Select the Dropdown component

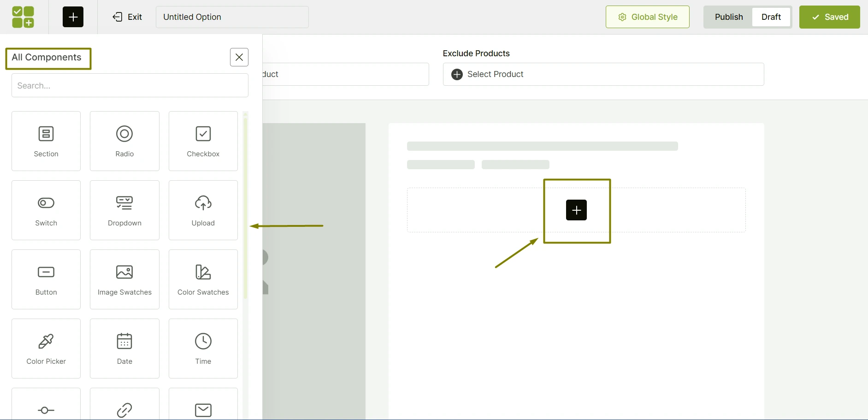124,210
